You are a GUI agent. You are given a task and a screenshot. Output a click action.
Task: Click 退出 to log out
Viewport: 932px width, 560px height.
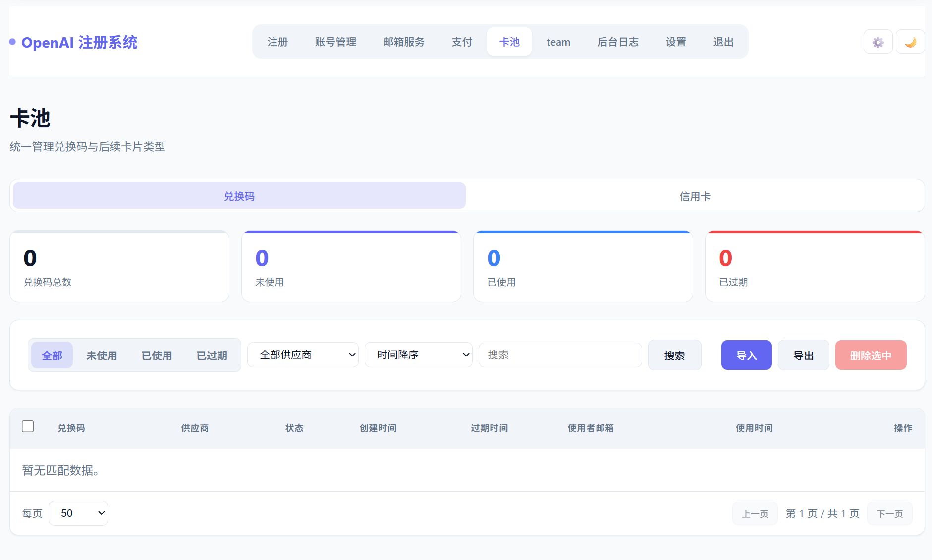(x=723, y=42)
